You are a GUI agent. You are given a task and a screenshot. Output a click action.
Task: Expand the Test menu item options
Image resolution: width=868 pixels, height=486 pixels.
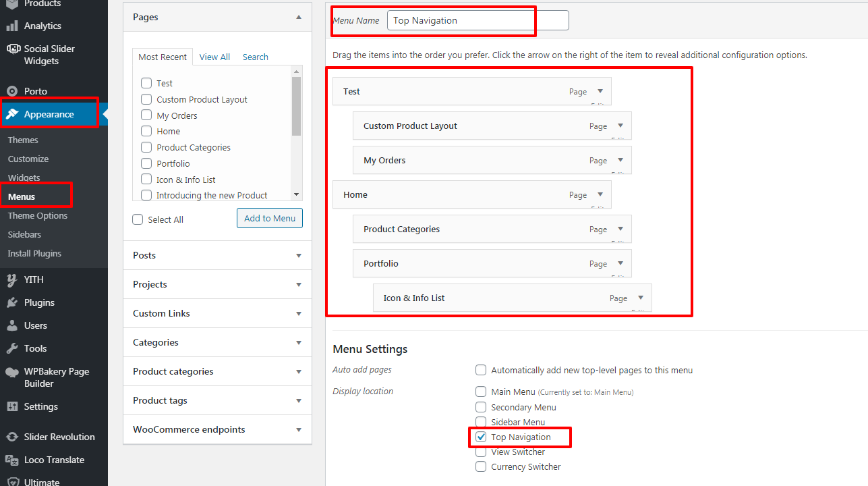coord(600,91)
